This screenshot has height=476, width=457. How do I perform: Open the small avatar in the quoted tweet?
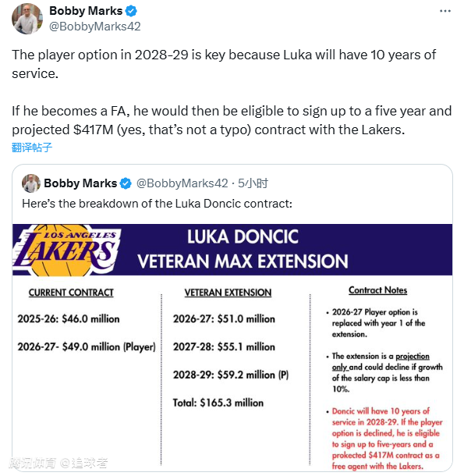click(x=31, y=183)
